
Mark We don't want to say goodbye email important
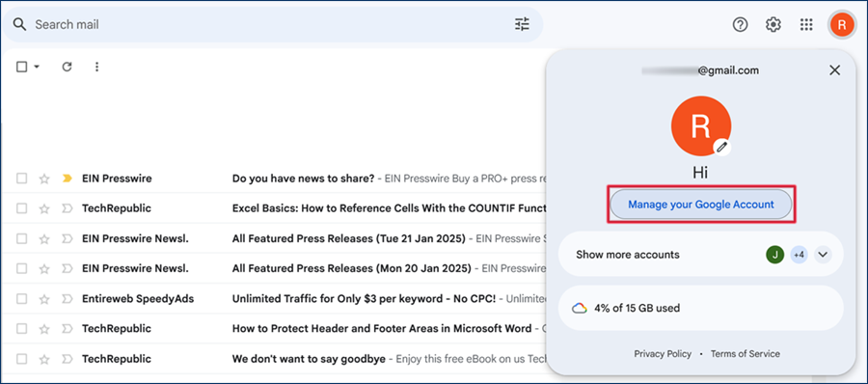click(67, 359)
